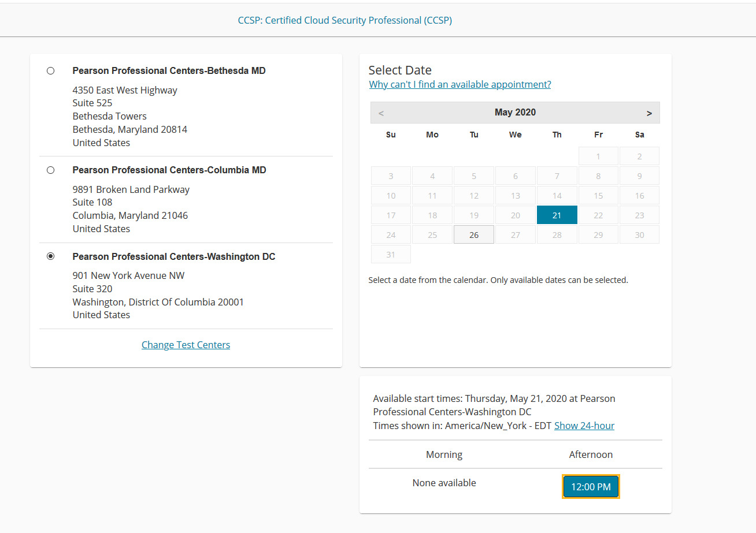Click the Morning column header
The height and width of the screenshot is (533, 756).
click(444, 454)
